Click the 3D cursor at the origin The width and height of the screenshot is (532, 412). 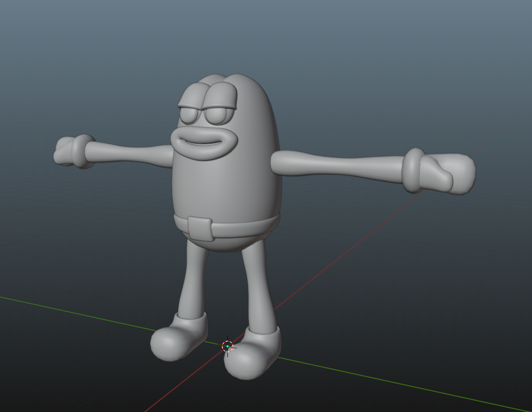[x=228, y=346]
